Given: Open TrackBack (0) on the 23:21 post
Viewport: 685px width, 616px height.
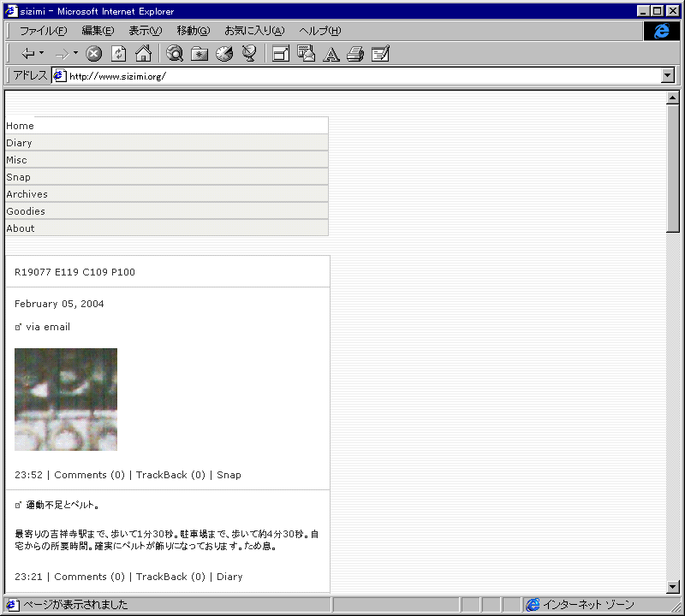Looking at the screenshot, I should (x=170, y=577).
